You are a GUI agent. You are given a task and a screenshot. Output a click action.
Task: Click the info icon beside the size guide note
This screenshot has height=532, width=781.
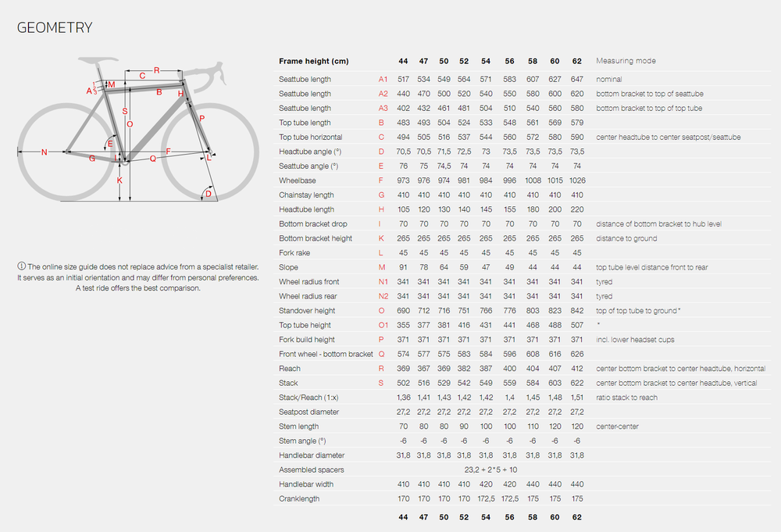coord(21,266)
